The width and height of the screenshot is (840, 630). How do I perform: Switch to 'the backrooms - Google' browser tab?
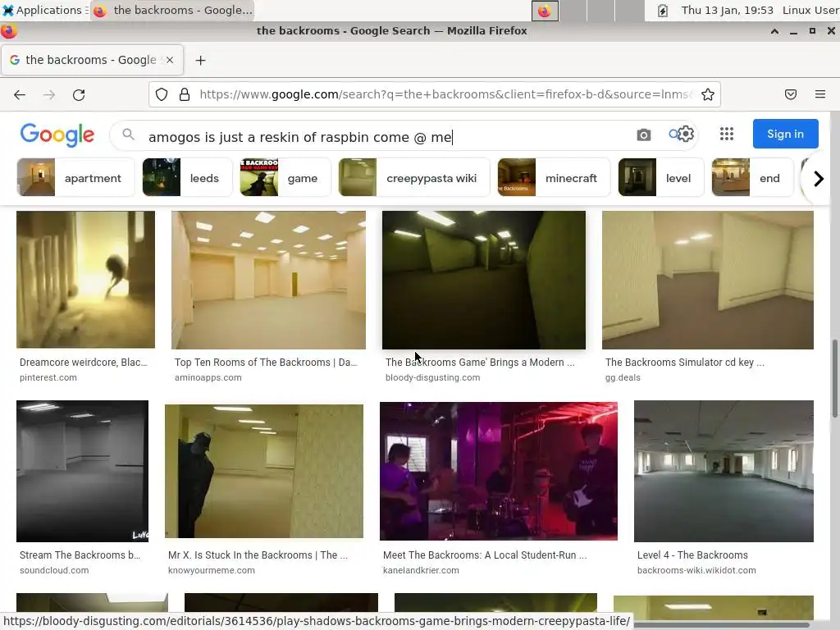coord(92,60)
